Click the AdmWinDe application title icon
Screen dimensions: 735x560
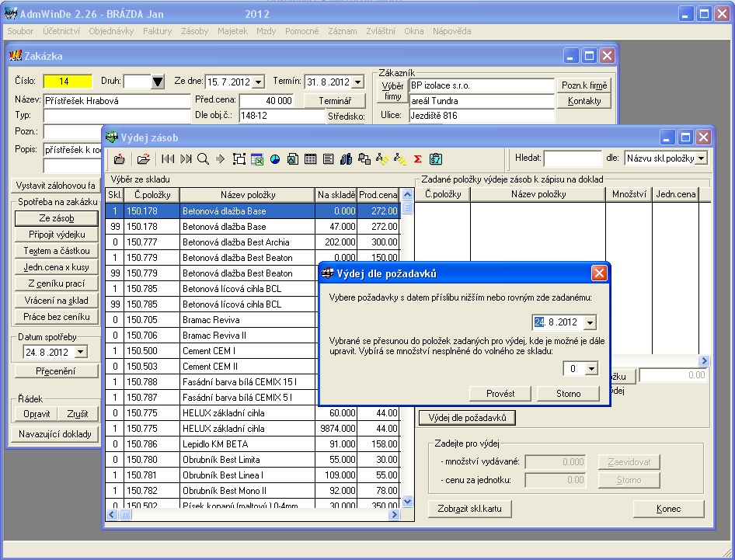(x=11, y=13)
